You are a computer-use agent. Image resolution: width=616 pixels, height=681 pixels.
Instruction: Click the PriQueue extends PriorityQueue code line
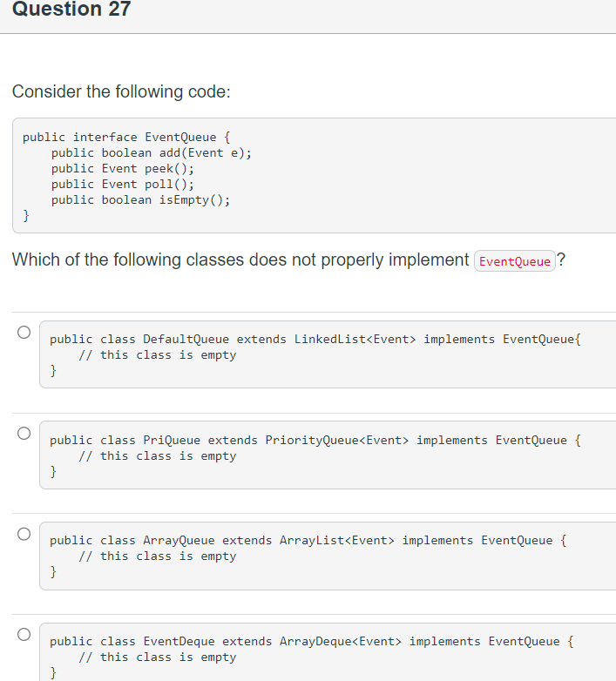315,441
